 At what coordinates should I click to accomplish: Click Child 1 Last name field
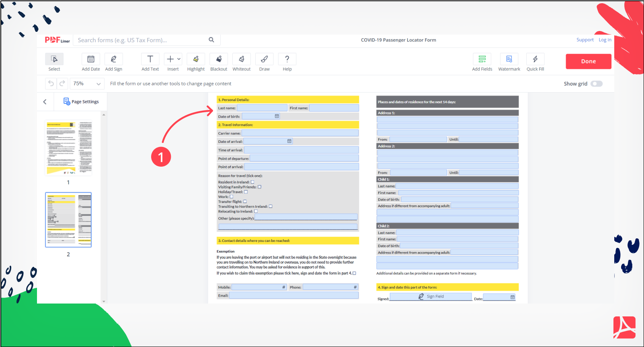click(x=457, y=186)
